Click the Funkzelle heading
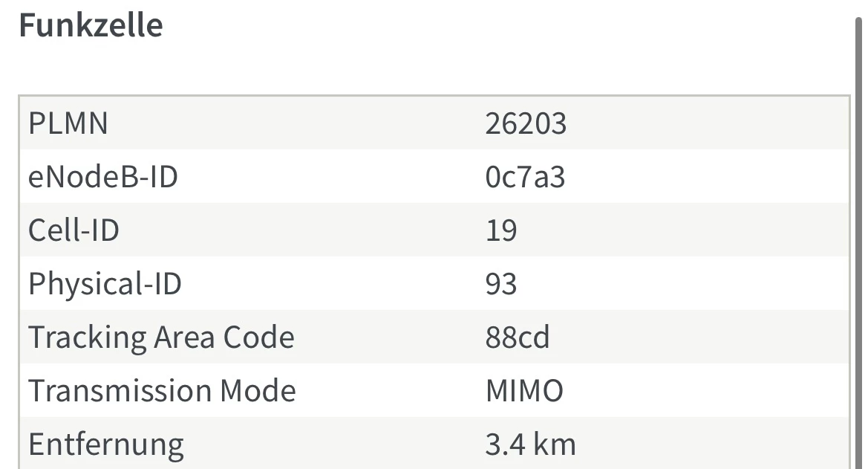This screenshot has width=868, height=469. tap(91, 25)
